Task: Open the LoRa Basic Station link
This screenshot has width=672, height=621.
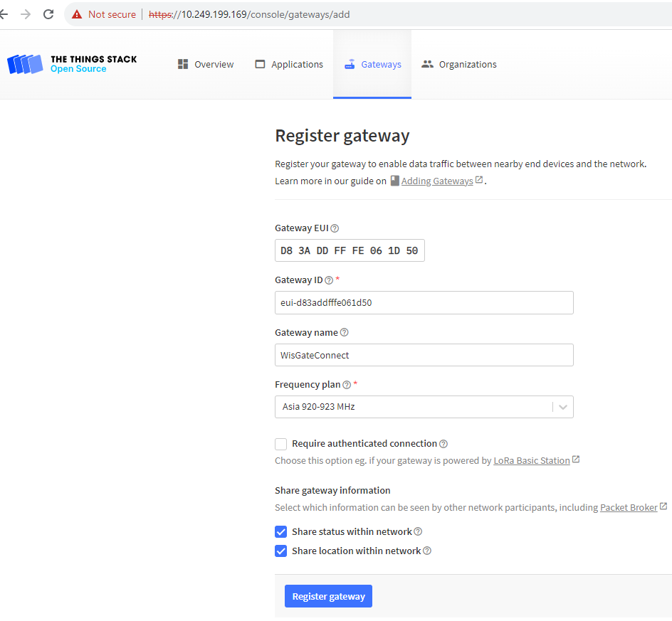Action: pyautogui.click(x=532, y=460)
